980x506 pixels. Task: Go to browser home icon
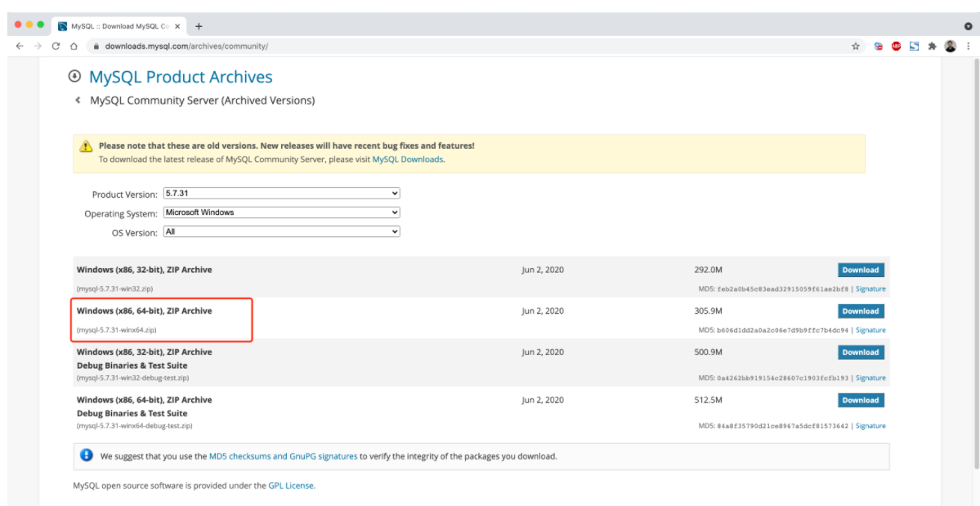[x=74, y=47]
